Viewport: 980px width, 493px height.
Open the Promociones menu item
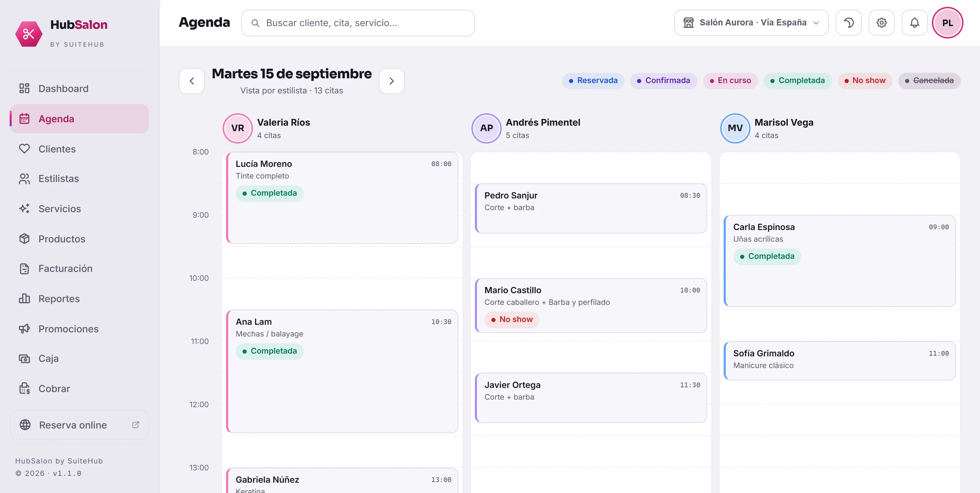[x=79, y=329]
